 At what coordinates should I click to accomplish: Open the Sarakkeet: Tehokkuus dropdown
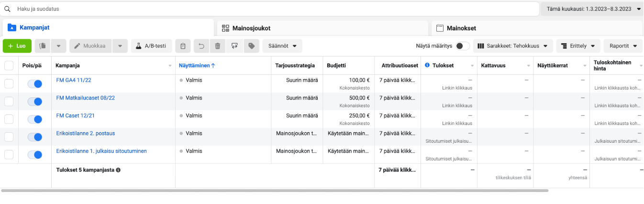(513, 46)
